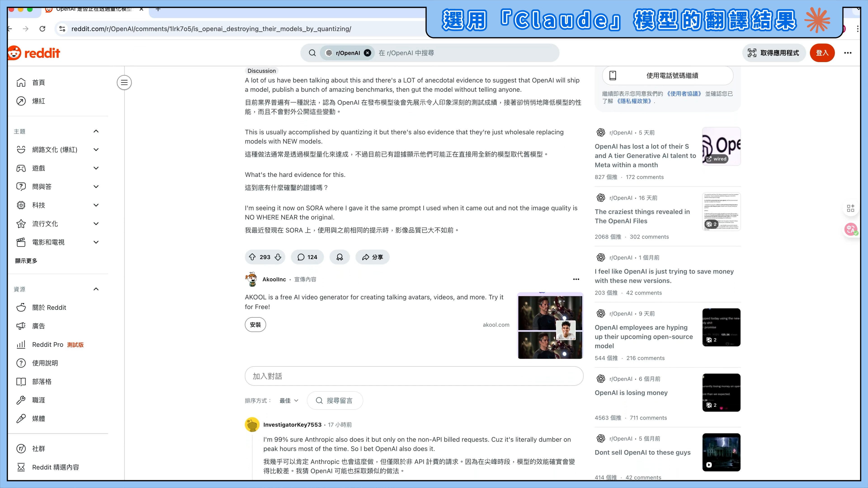Open 'The craziest things revealed in The OpenAI Files'
Image resolution: width=868 pixels, height=488 pixels.
[x=642, y=216]
